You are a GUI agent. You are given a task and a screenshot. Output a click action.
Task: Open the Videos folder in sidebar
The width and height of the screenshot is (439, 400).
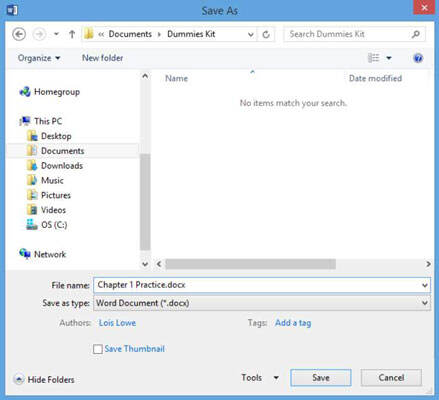click(x=53, y=210)
